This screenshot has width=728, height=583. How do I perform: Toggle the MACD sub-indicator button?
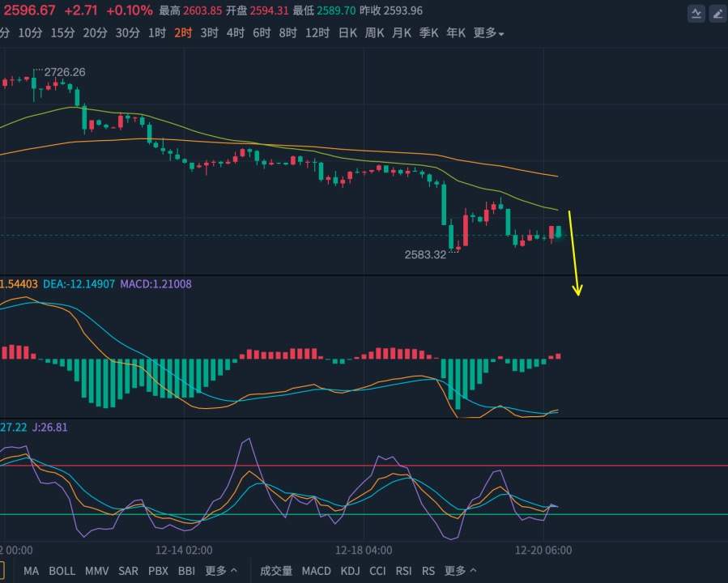pos(316,571)
